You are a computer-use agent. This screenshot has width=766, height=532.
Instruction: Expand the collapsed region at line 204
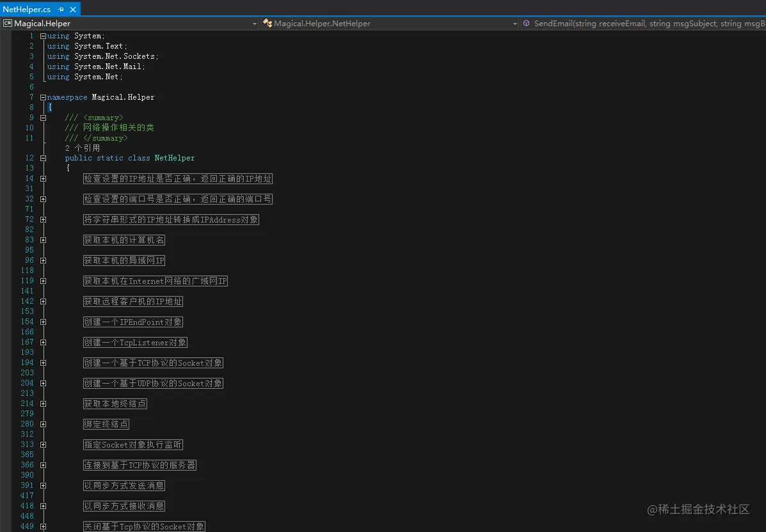[43, 384]
